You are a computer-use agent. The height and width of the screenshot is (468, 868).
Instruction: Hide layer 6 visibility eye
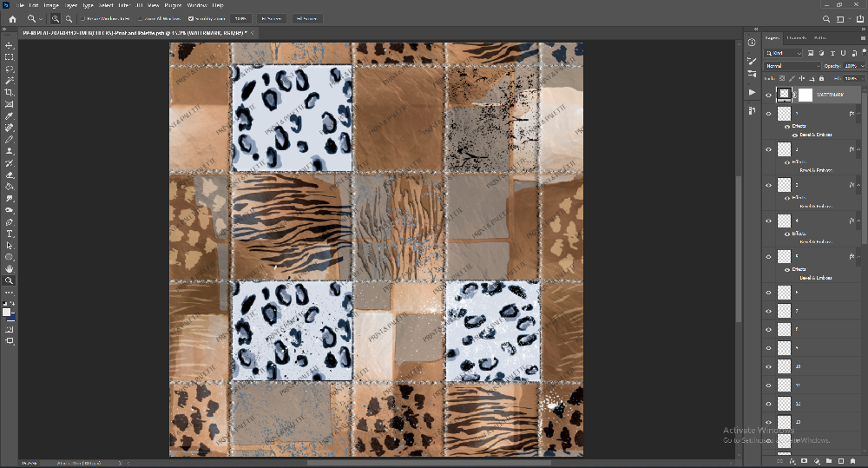[768, 293]
